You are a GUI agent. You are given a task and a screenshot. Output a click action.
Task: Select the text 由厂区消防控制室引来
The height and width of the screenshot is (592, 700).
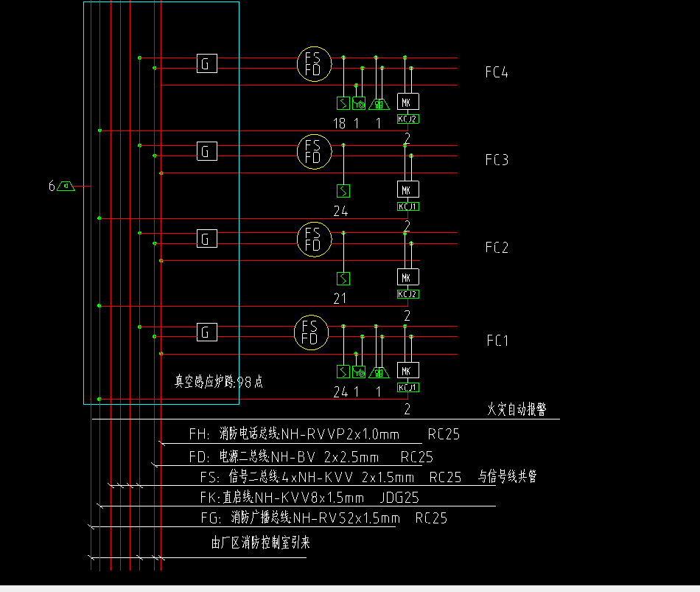pyautogui.click(x=261, y=543)
